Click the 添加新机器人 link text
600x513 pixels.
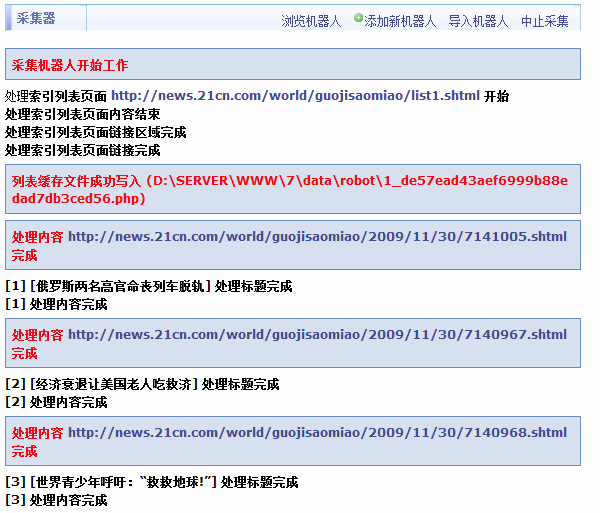[x=400, y=21]
